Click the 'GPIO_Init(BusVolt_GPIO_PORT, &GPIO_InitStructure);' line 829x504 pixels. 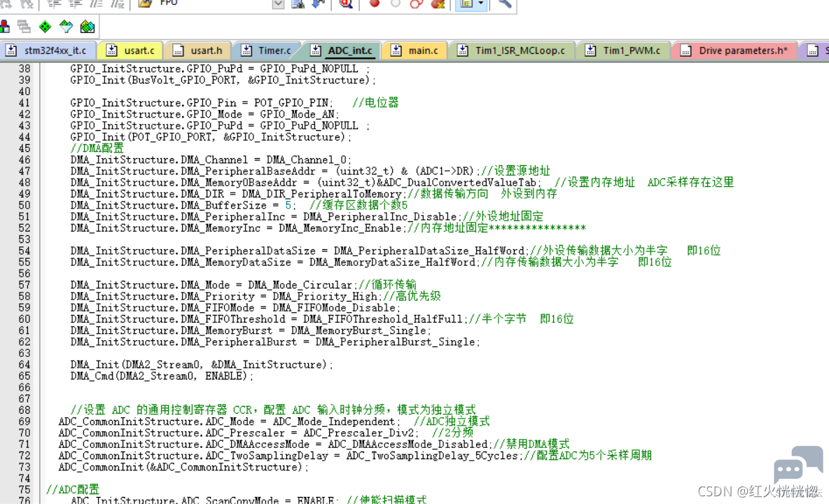click(x=223, y=80)
